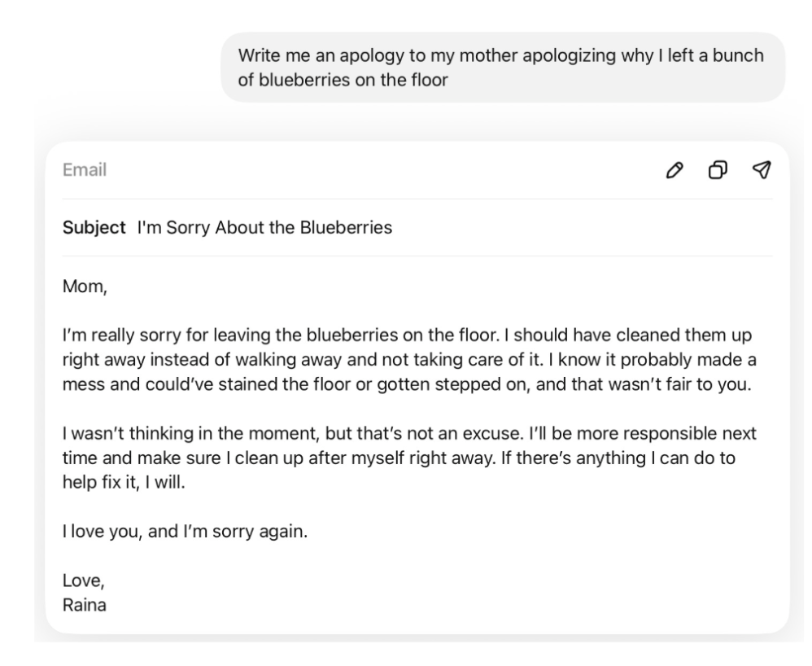Click the first paragraph starting "I'm really sorry"
The height and width of the screenshot is (666, 812).
tap(409, 360)
